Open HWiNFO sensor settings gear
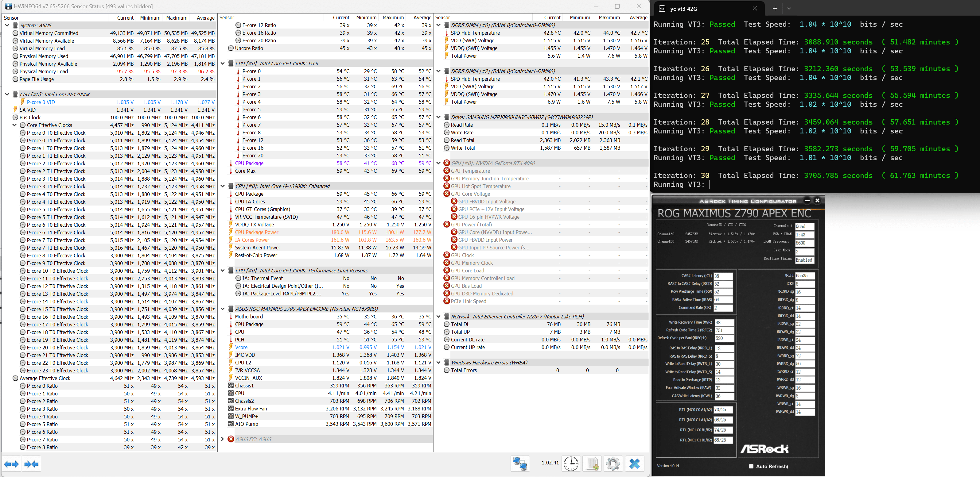The width and height of the screenshot is (980, 477). click(613, 464)
